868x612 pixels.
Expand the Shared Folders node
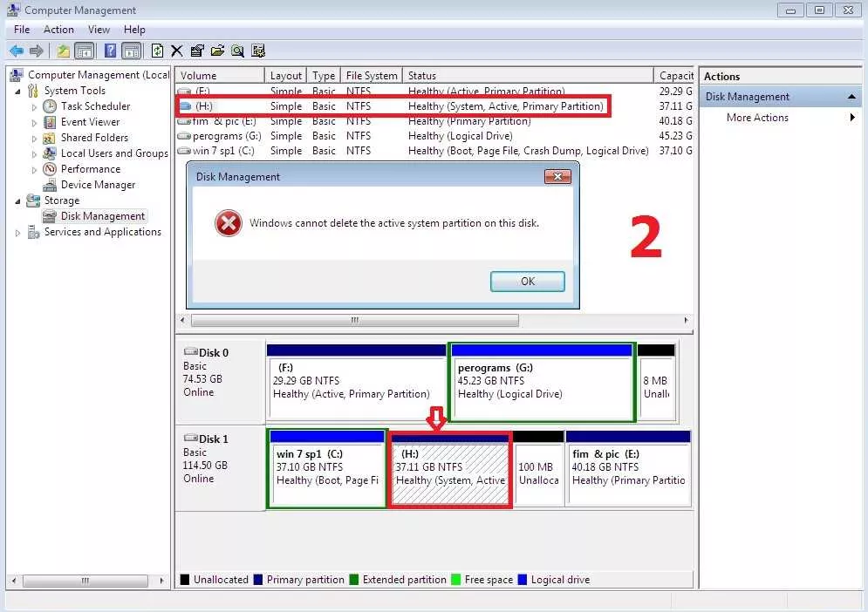tap(34, 139)
